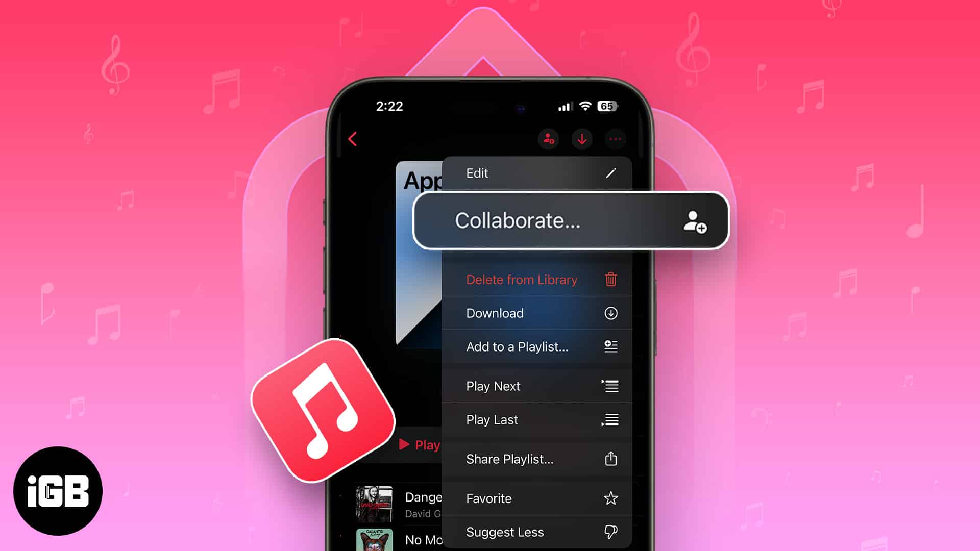The height and width of the screenshot is (551, 980).
Task: Select the Collaborate... menu option
Action: pyautogui.click(x=570, y=220)
